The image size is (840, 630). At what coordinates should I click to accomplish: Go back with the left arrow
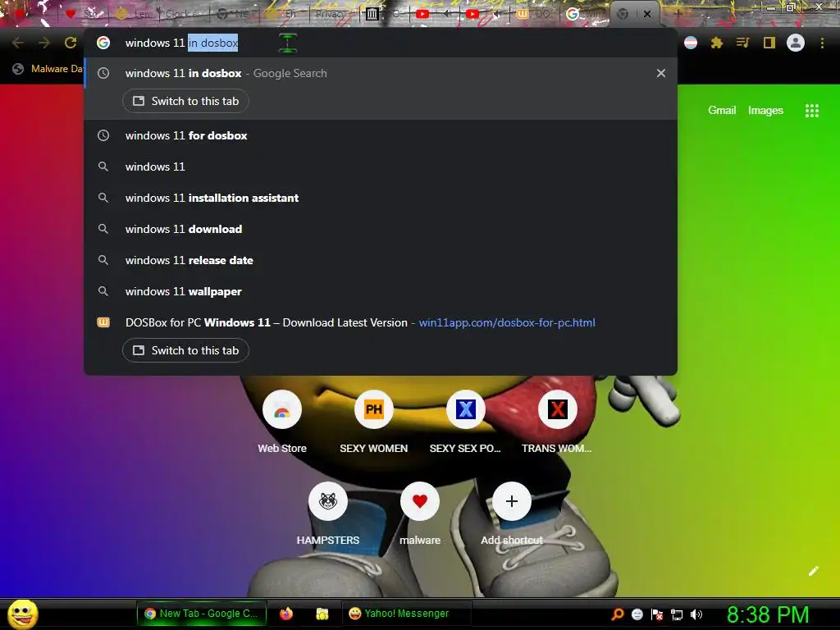pos(18,43)
